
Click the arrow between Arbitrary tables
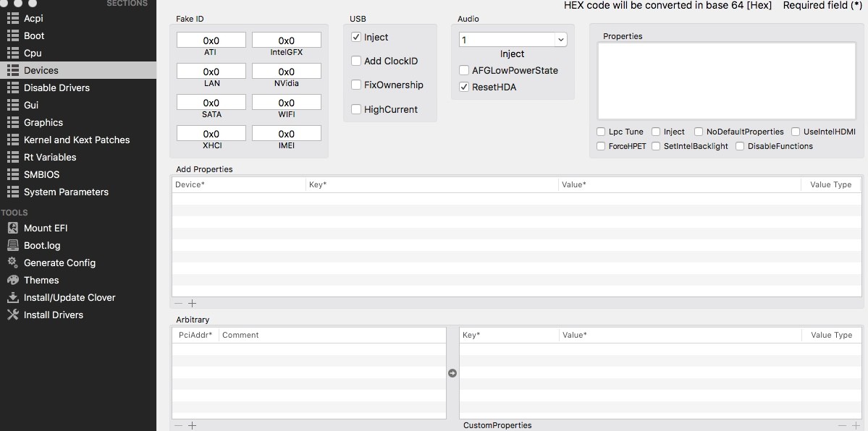(452, 373)
